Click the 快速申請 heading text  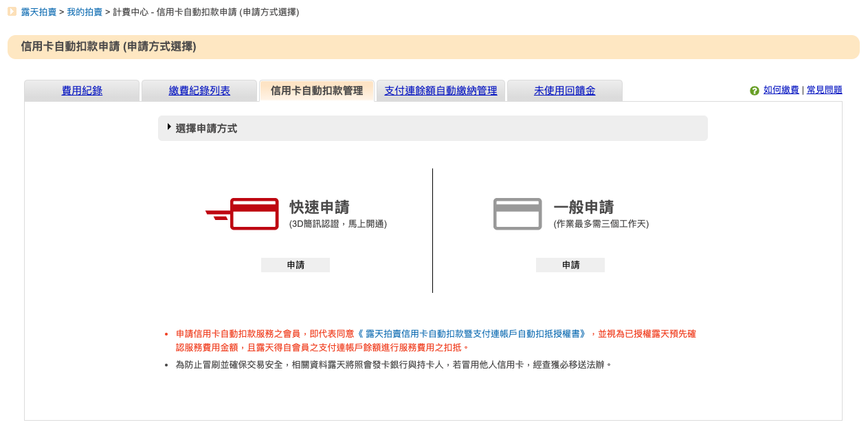319,207
